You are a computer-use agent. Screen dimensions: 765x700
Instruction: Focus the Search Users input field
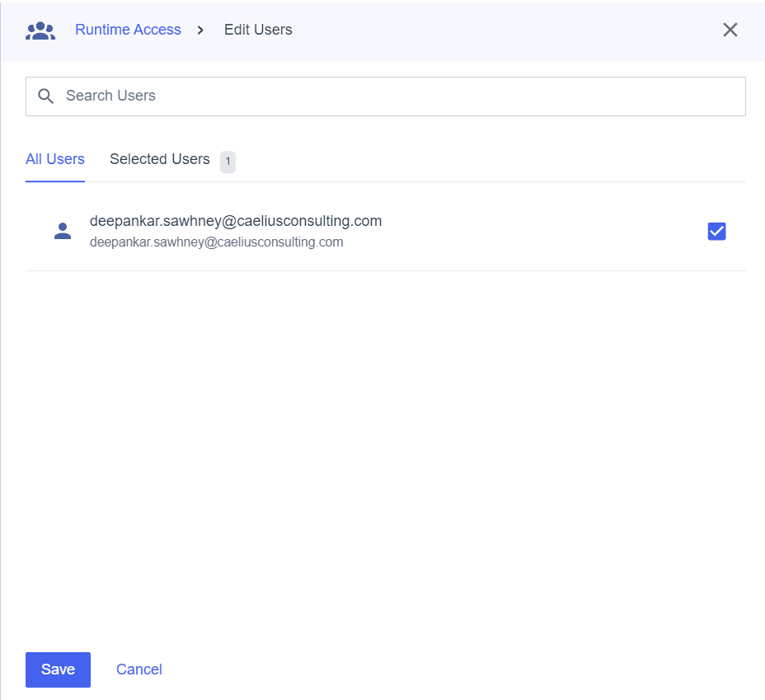coord(386,96)
